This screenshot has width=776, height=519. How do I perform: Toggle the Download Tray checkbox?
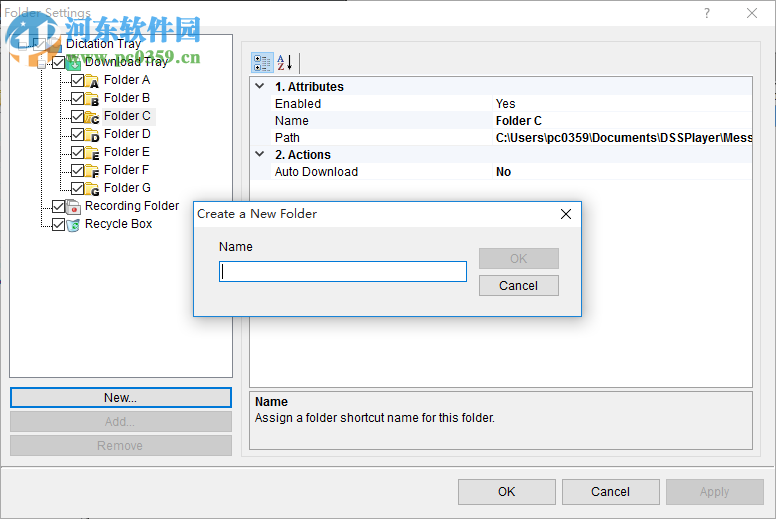coord(58,62)
